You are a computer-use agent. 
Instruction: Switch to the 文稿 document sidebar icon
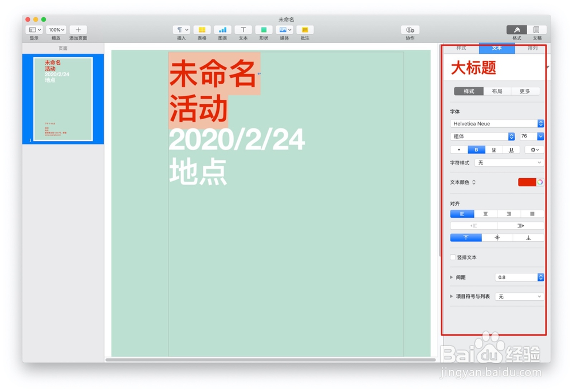click(x=537, y=30)
